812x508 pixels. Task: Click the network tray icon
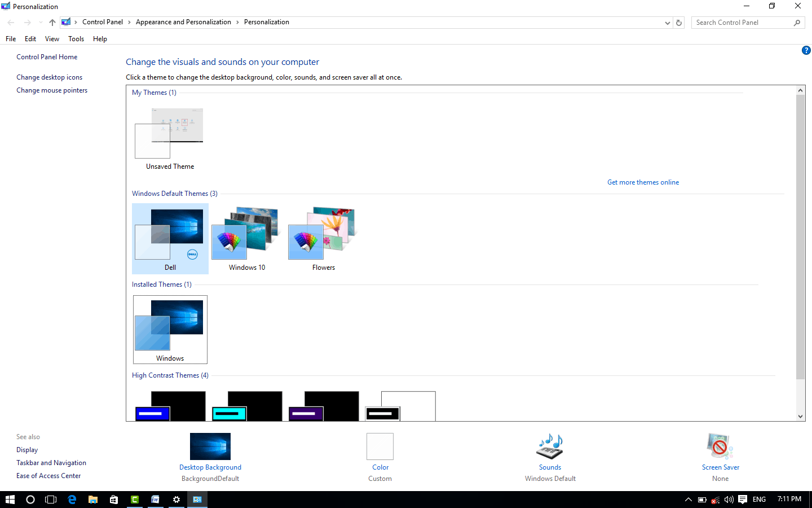pos(716,500)
